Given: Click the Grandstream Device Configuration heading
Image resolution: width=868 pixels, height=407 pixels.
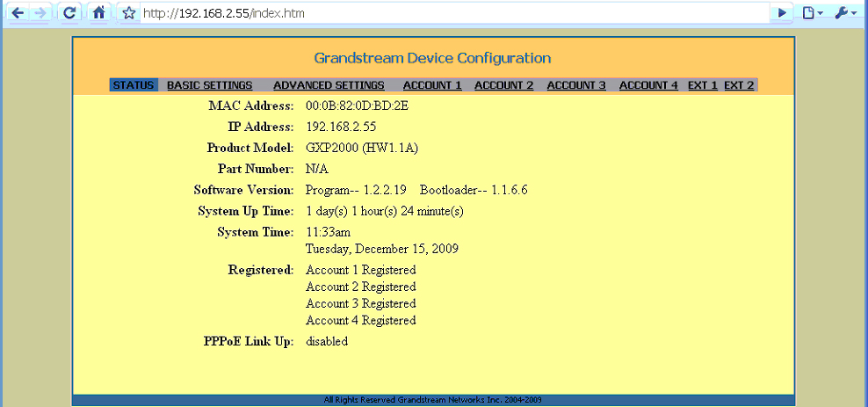Looking at the screenshot, I should tap(432, 58).
